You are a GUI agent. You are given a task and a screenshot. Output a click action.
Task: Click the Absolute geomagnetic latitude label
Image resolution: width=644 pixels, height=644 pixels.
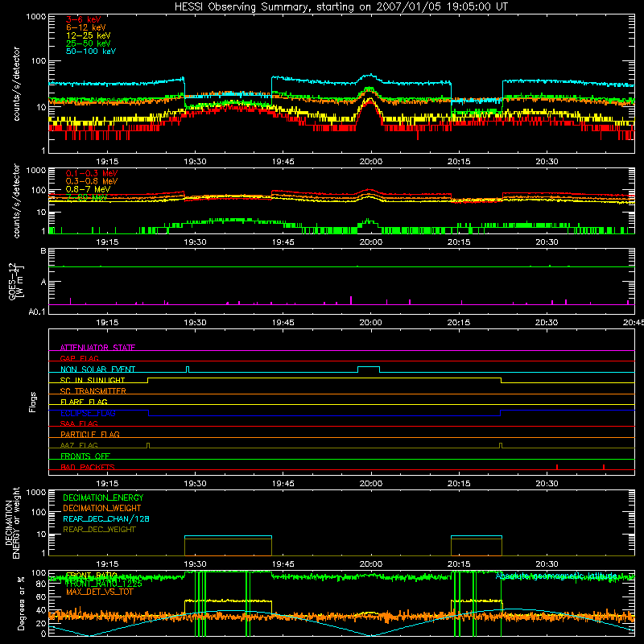click(x=556, y=576)
